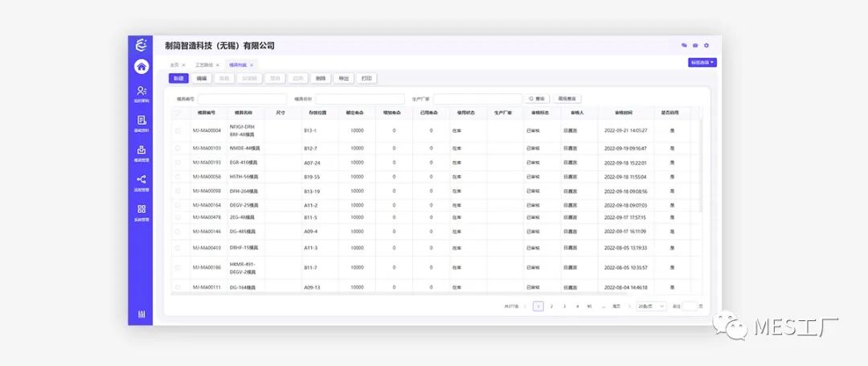
Task: Tick the checkbox for row MJ-MA00004
Action: pyautogui.click(x=178, y=130)
